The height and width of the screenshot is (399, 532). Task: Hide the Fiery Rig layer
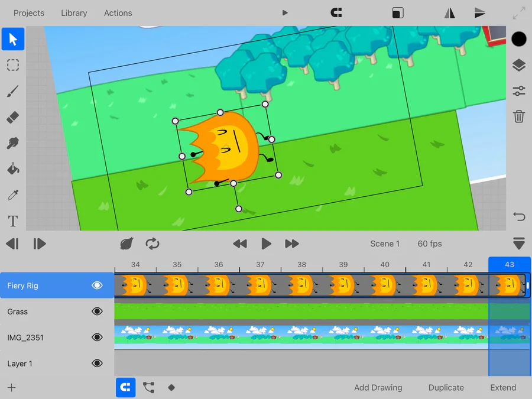pos(97,286)
